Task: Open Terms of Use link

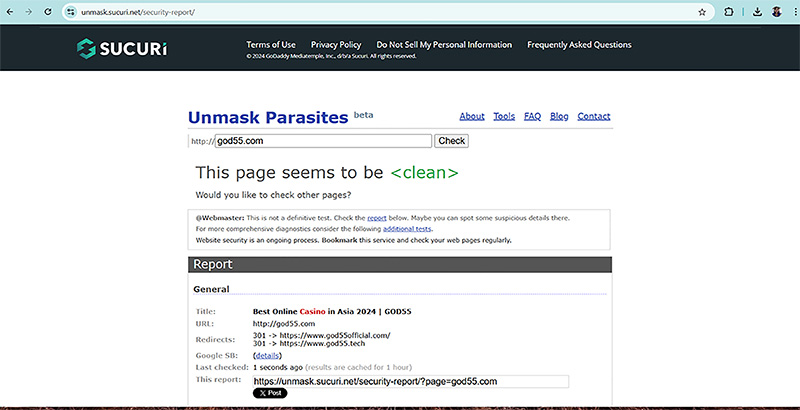Action: [x=271, y=45]
